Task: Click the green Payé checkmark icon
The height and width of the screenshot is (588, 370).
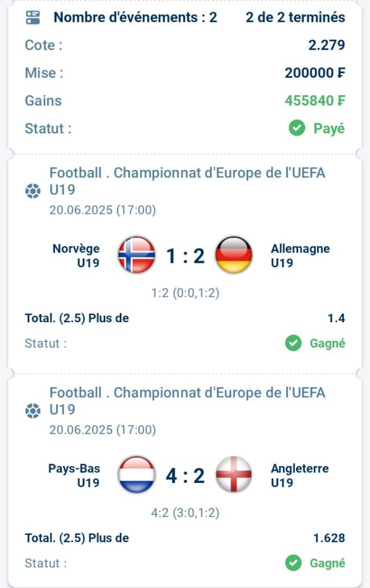Action: pos(297,128)
